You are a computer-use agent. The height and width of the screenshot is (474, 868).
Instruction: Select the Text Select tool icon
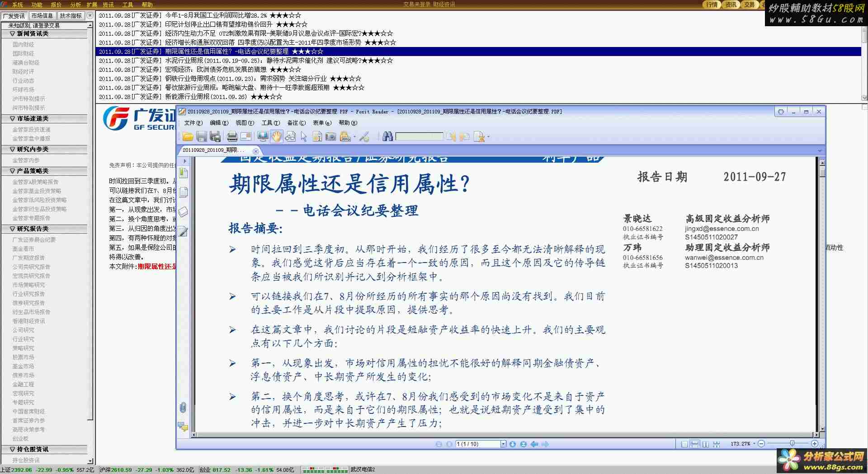tap(317, 136)
